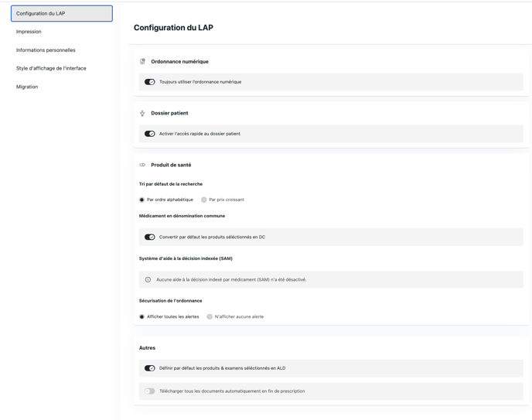Screen dimensions: 532x420
Task: Enable automatic document download switch
Action: click(150, 391)
